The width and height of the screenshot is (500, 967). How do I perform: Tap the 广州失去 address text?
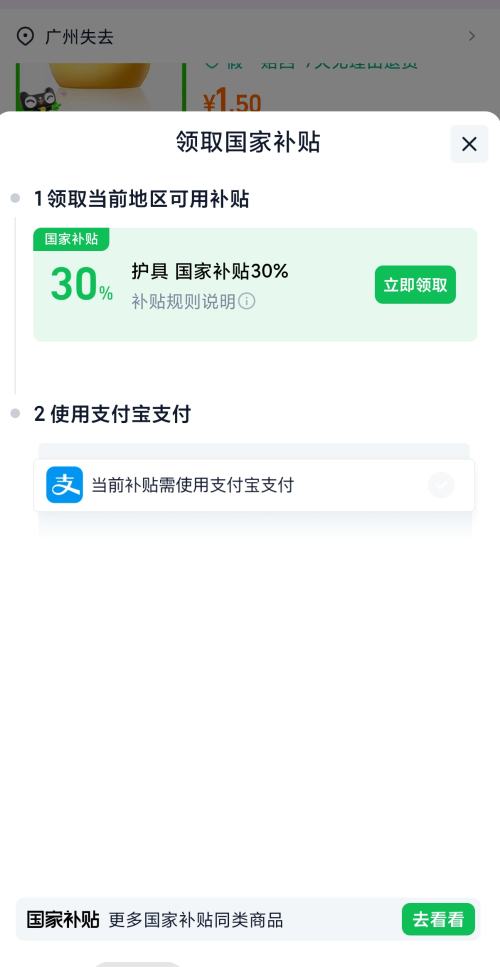coord(79,37)
